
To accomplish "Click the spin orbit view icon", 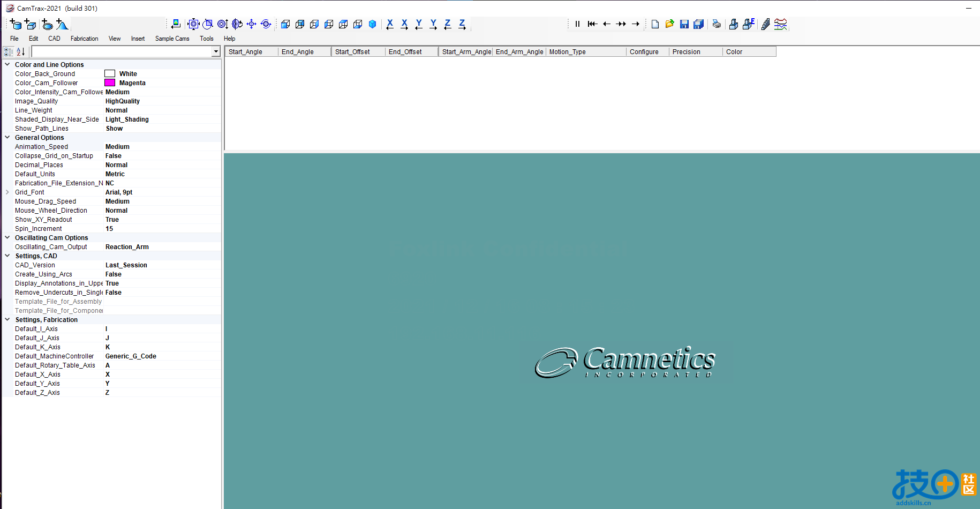I will click(x=266, y=24).
